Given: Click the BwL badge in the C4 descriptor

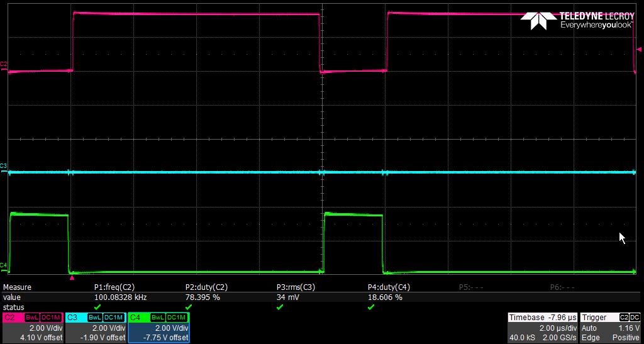Looking at the screenshot, I should point(158,318).
